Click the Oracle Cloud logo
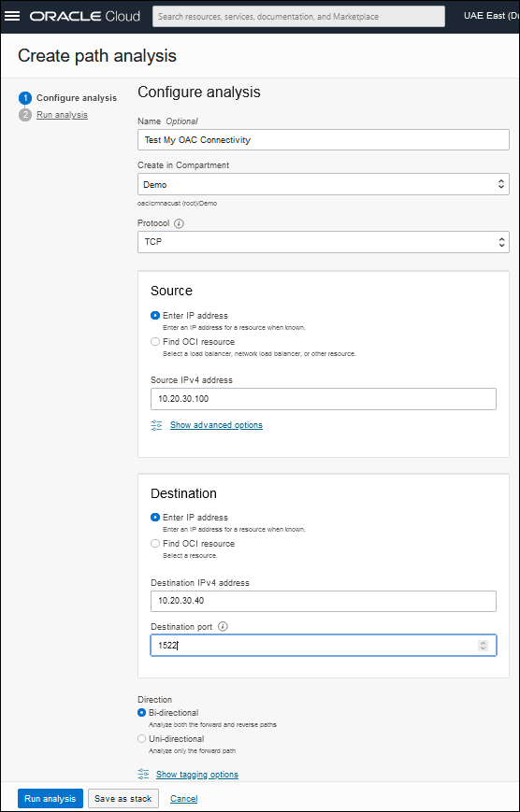The image size is (520, 812). [85, 16]
